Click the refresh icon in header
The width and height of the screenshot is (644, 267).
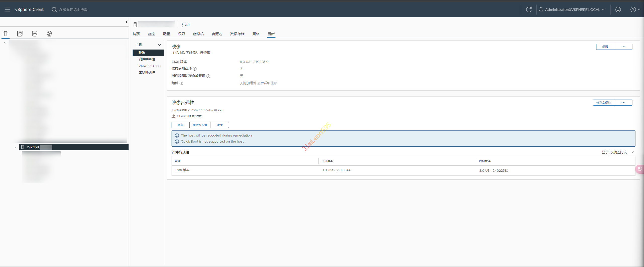click(x=529, y=10)
